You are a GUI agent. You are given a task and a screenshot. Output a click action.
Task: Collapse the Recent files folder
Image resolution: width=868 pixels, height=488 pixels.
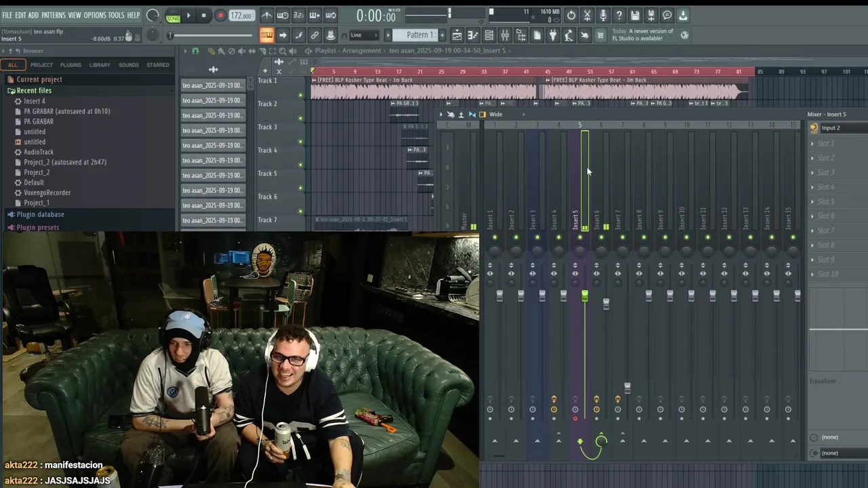pyautogui.click(x=34, y=91)
